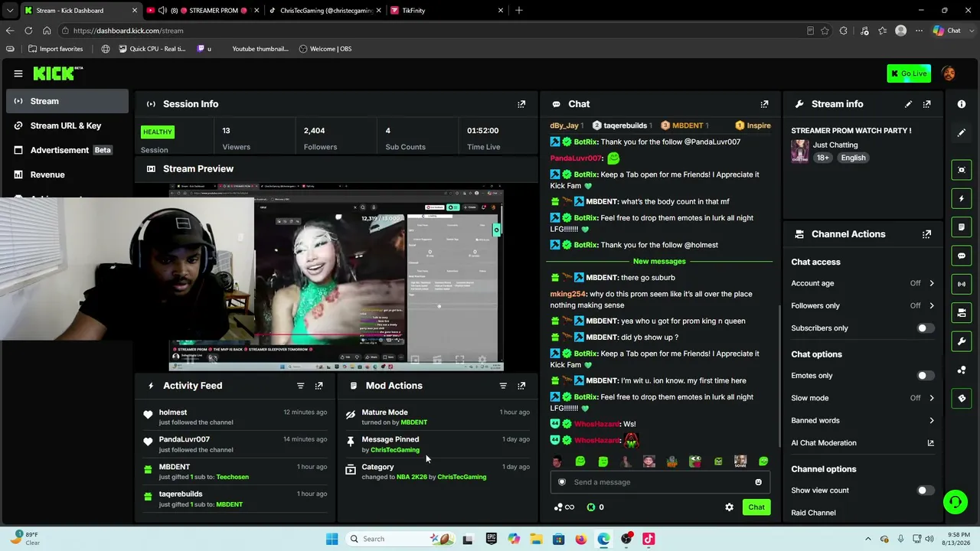Image resolution: width=980 pixels, height=551 pixels.
Task: Filter the Activity Feed list
Action: (300, 386)
